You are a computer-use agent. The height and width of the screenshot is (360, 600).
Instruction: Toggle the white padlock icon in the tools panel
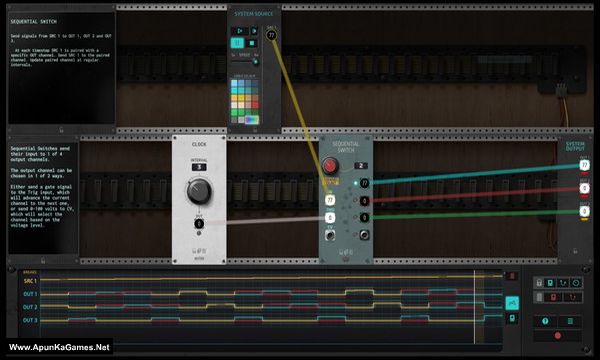[539, 283]
